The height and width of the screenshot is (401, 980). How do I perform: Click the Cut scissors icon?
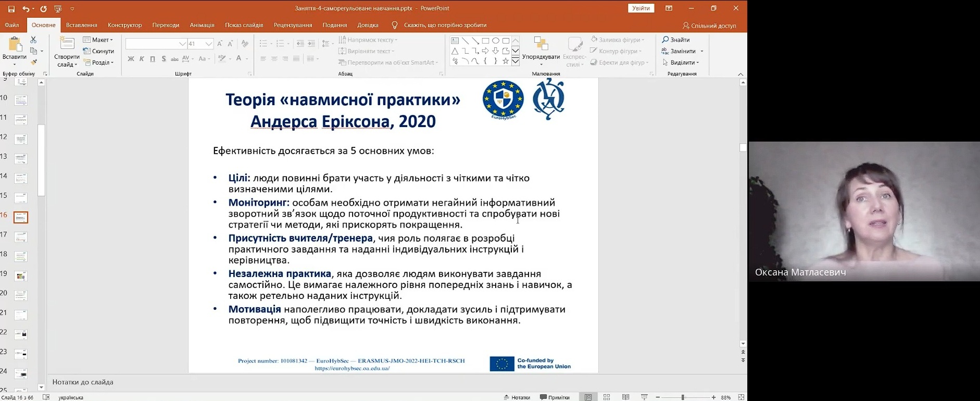[x=33, y=40]
